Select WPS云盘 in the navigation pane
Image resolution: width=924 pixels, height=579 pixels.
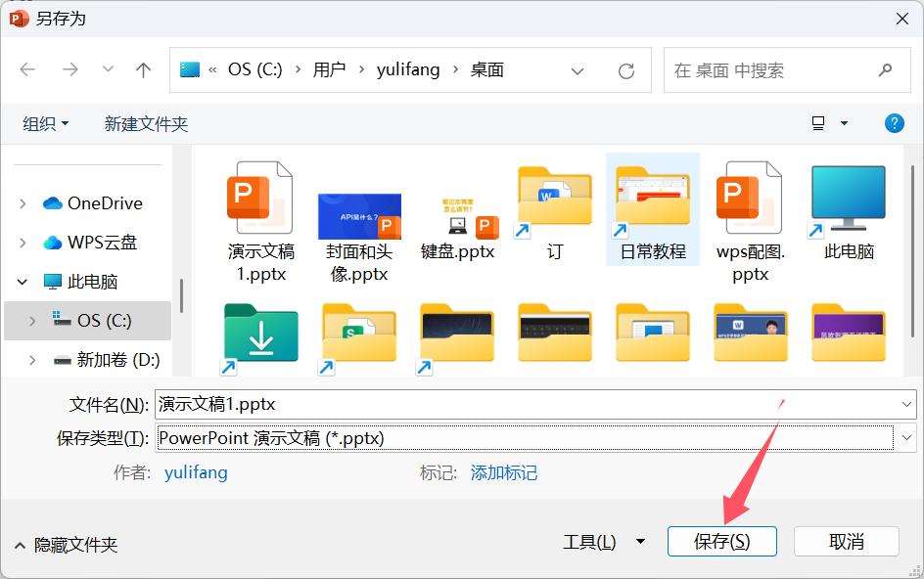[90, 243]
